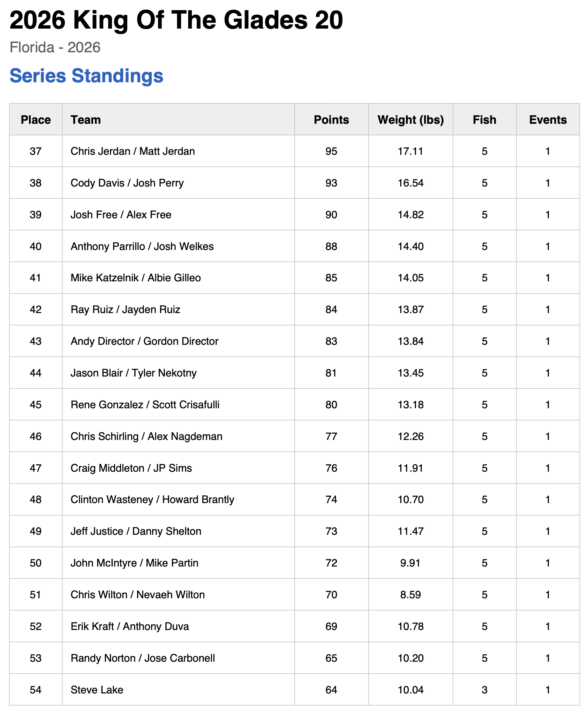Click the Team column header

pyautogui.click(x=86, y=120)
